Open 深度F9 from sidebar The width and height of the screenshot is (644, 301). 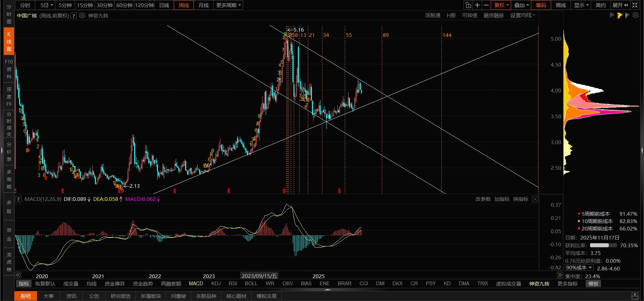9,97
